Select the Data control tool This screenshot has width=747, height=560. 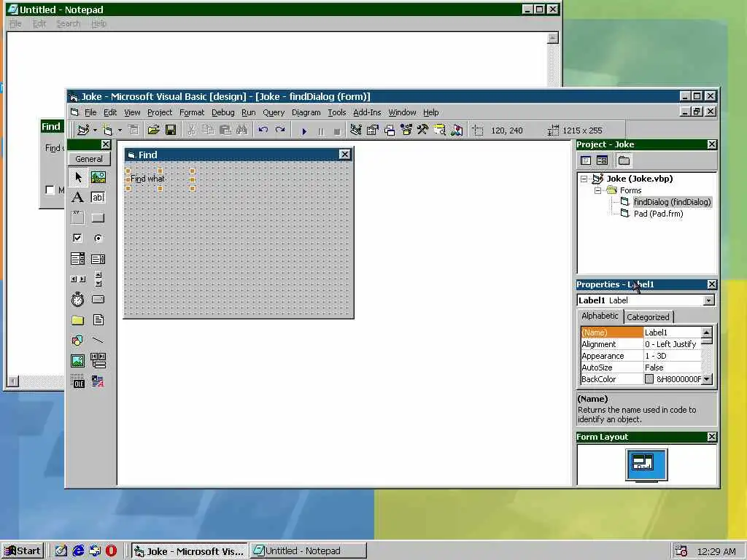(98, 361)
